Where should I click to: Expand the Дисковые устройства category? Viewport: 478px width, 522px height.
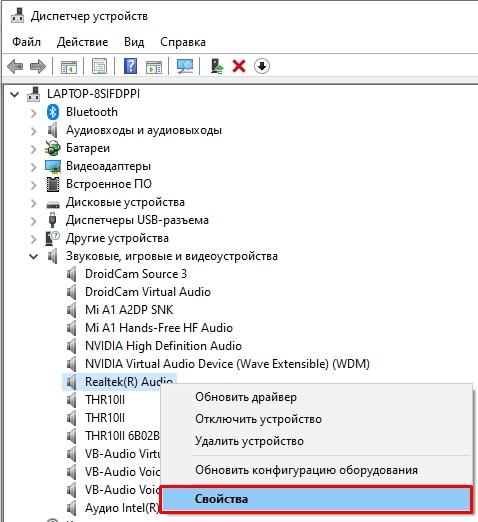[x=34, y=203]
